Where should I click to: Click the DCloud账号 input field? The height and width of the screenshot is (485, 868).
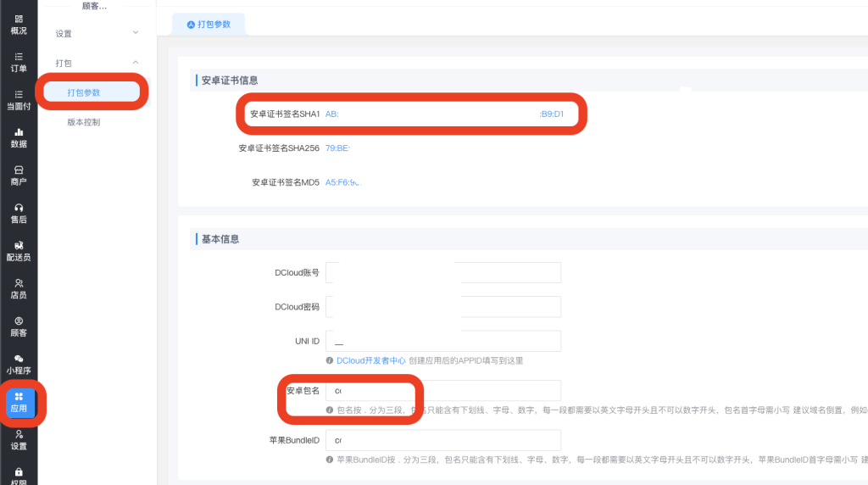442,272
